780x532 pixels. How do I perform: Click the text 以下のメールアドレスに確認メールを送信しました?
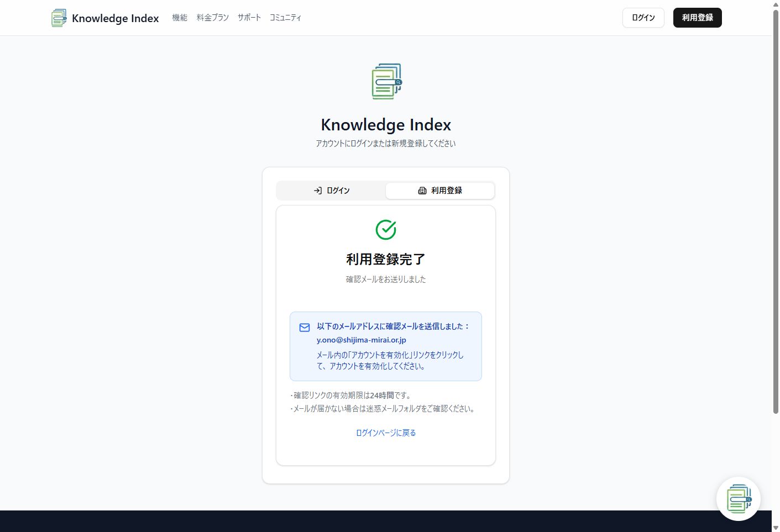tap(393, 326)
